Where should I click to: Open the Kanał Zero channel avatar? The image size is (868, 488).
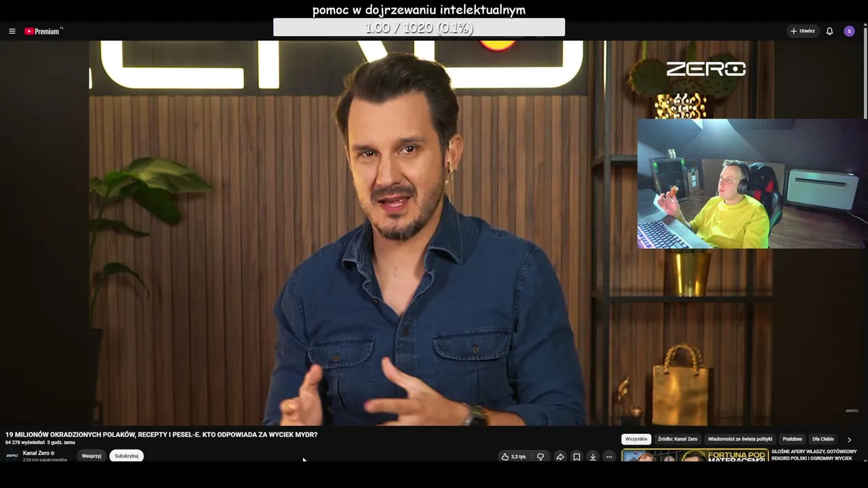[12, 455]
